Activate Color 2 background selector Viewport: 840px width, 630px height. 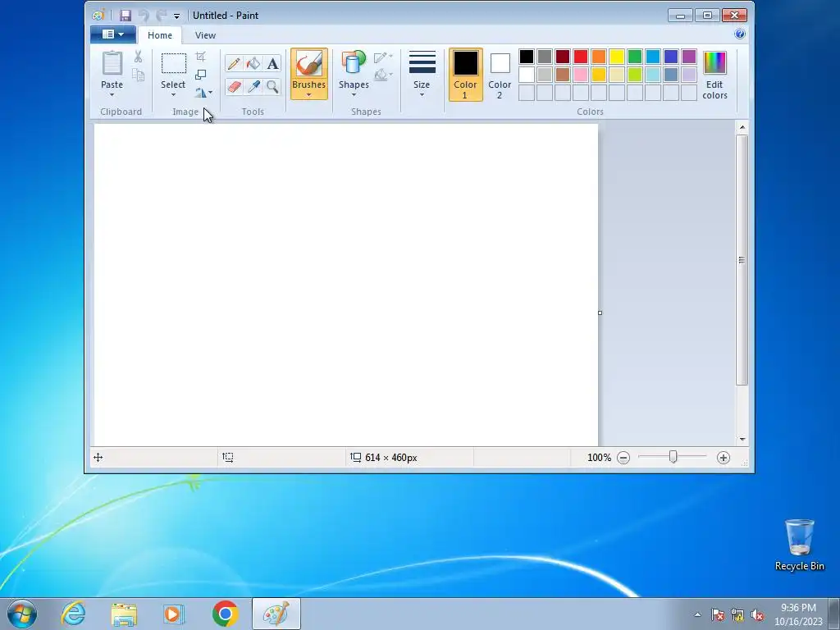500,75
